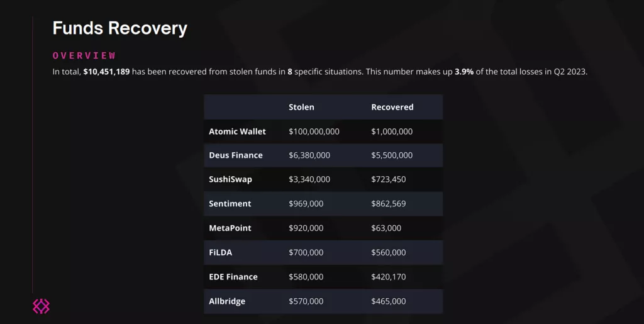Click the pink diamond logo icon
Image resolution: width=644 pixels, height=324 pixels.
41,306
